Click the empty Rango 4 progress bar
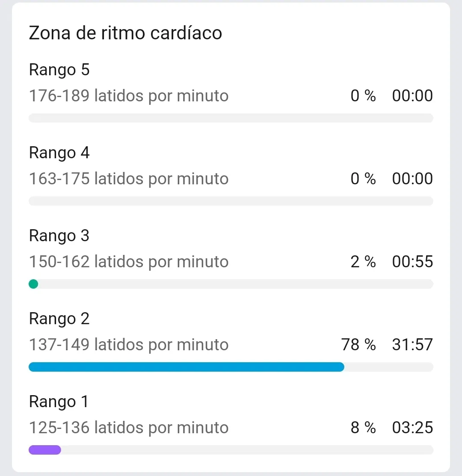Viewport: 462px width, 476px height. coord(231,201)
